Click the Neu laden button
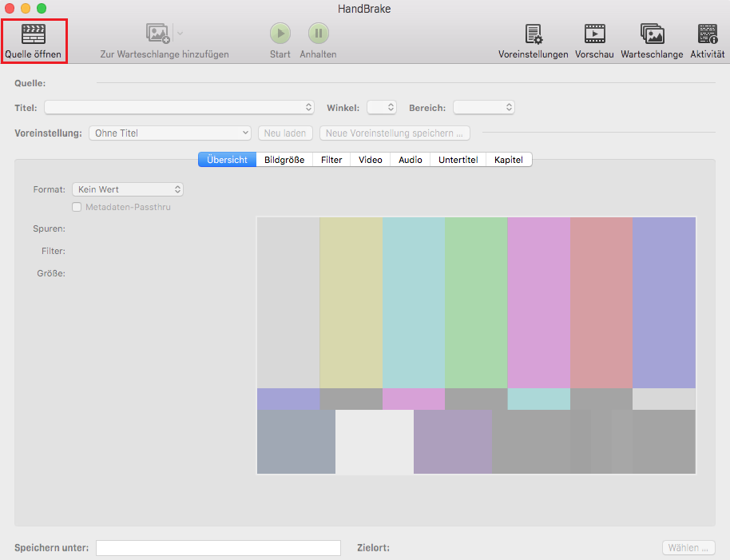The width and height of the screenshot is (730, 560). (285, 133)
